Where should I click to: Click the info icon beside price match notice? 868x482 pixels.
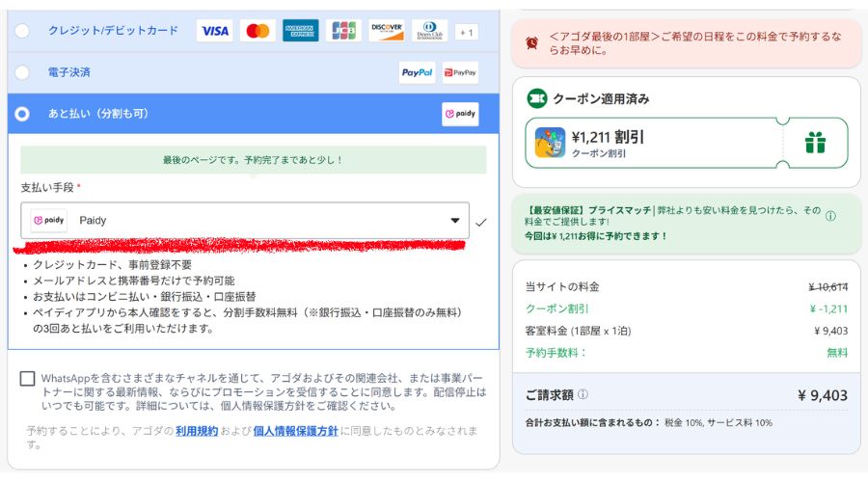click(x=830, y=216)
